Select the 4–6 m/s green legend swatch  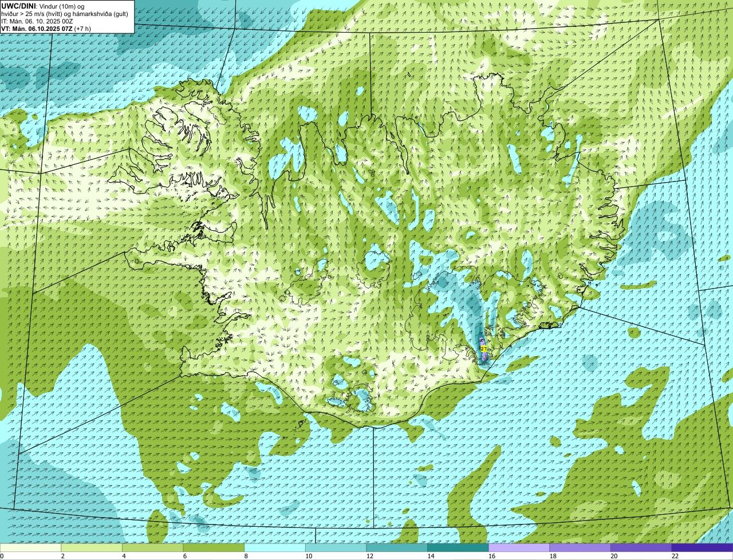point(153,547)
